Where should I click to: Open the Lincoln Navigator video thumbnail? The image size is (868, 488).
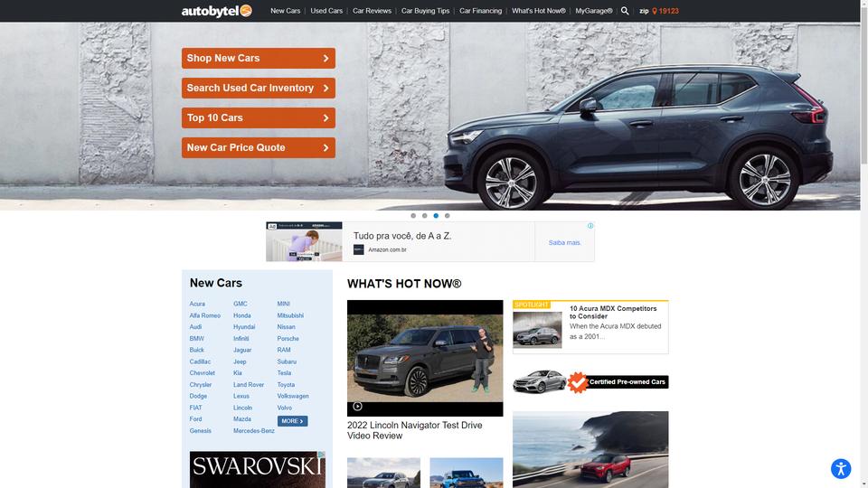click(425, 358)
